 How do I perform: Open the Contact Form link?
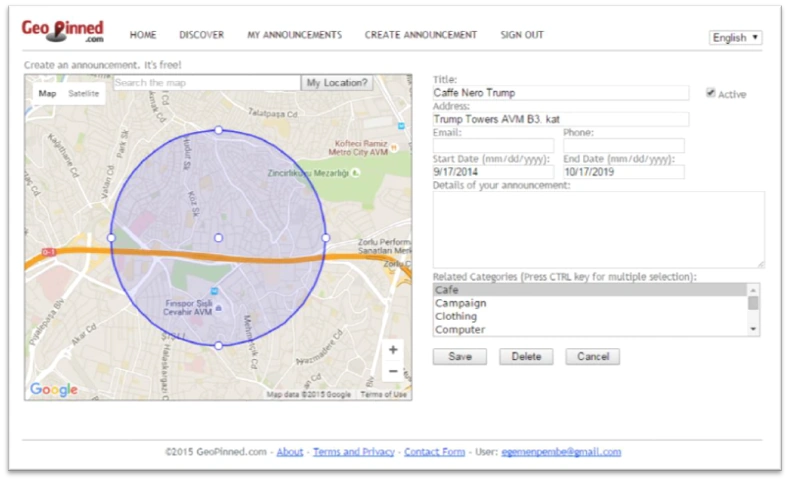point(434,452)
